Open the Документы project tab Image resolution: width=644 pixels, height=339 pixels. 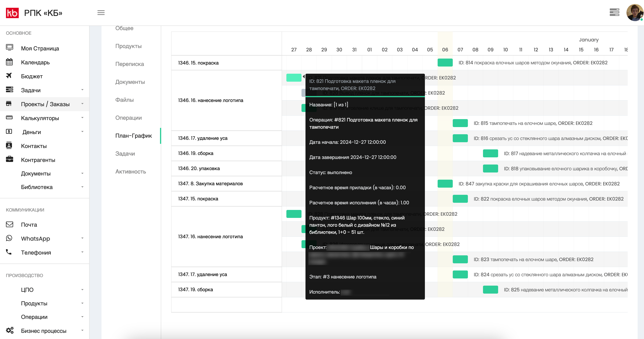pos(130,82)
